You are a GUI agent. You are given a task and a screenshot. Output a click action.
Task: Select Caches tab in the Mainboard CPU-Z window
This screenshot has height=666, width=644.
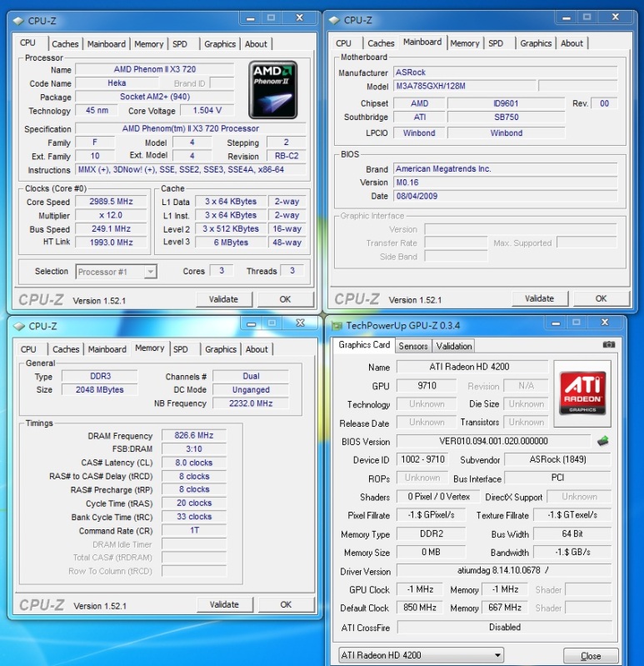click(381, 43)
